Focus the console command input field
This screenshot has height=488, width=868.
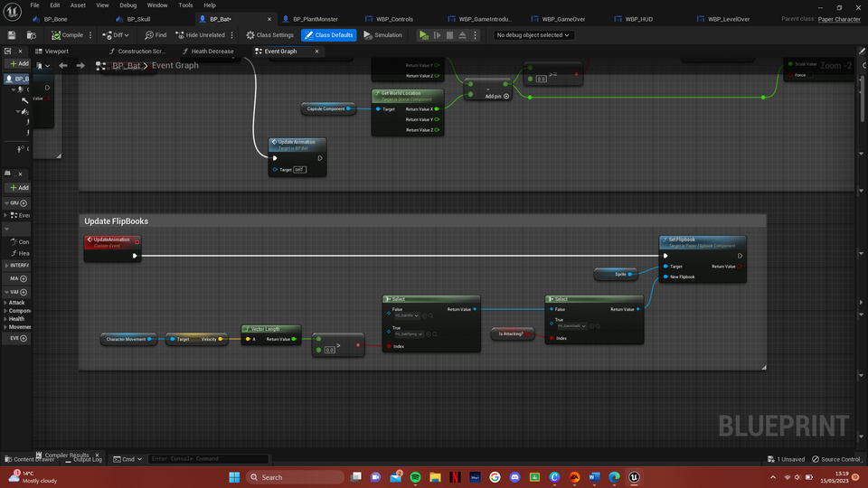pyautogui.click(x=208, y=459)
